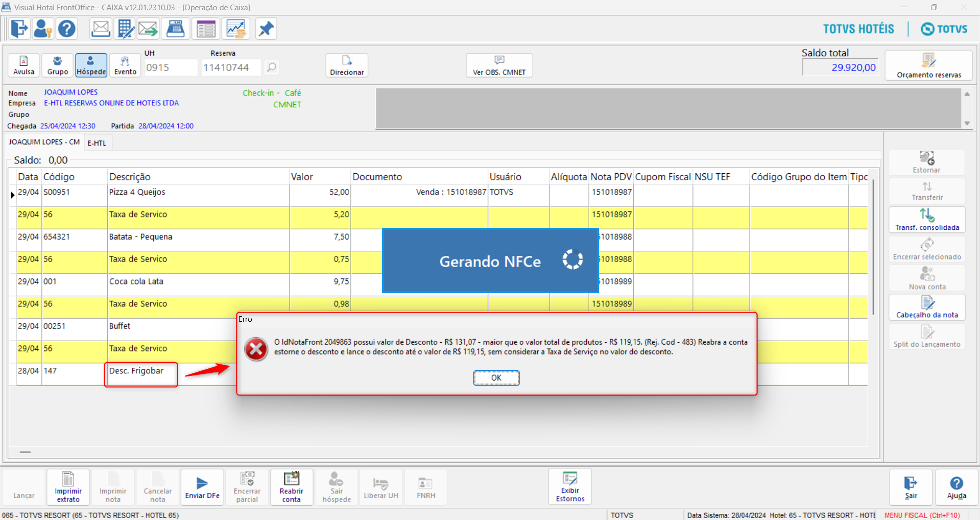Open the envelope message icon in toolbar
The image size is (980, 520).
tap(101, 29)
